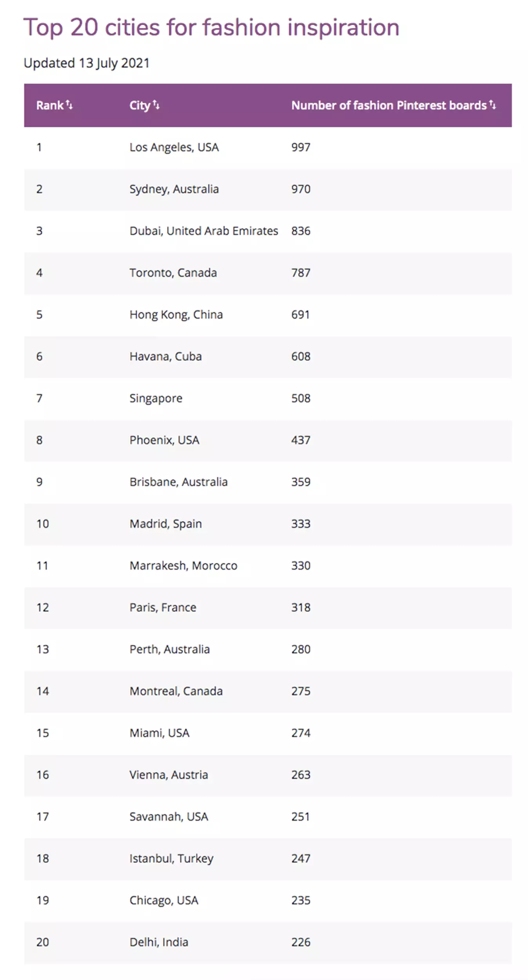Viewport: 528px width, 980px height.
Task: Select the Singapore row
Action: [268, 399]
